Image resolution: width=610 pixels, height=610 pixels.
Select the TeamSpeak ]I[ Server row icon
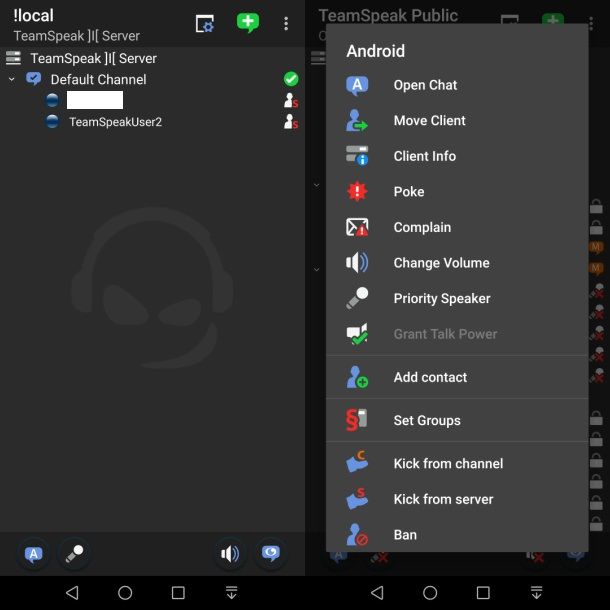click(x=13, y=58)
